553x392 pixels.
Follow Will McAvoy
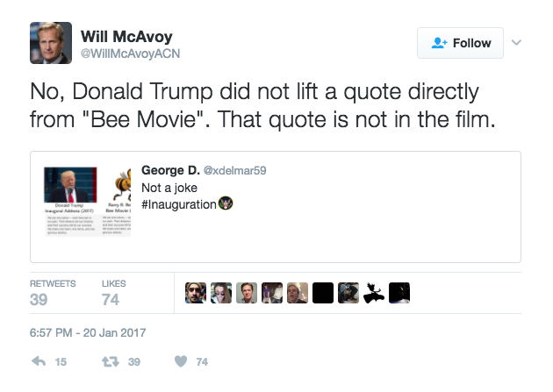click(x=461, y=43)
